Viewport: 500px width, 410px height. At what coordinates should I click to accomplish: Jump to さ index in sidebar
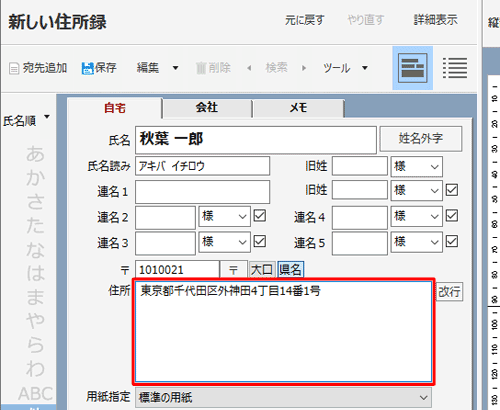(x=35, y=201)
